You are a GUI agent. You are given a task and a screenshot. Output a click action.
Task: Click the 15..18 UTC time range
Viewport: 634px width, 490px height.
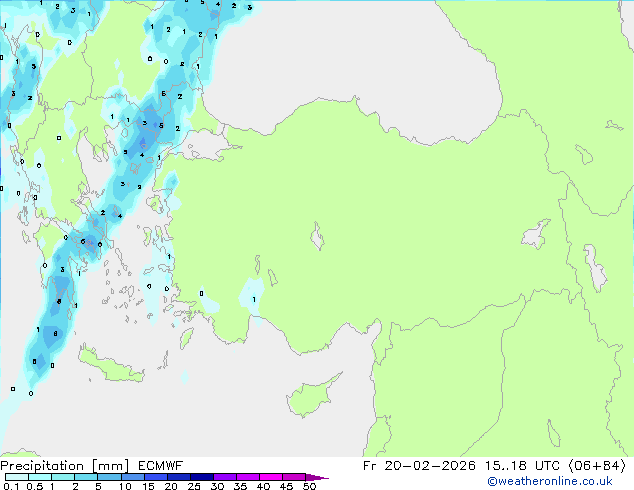point(522,466)
